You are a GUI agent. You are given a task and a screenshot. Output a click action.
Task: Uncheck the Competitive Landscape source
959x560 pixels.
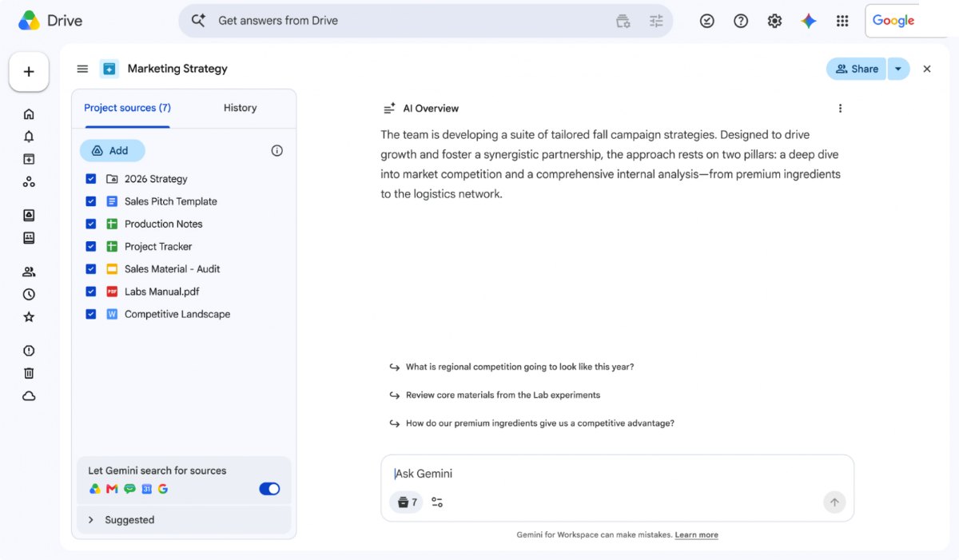click(x=91, y=314)
